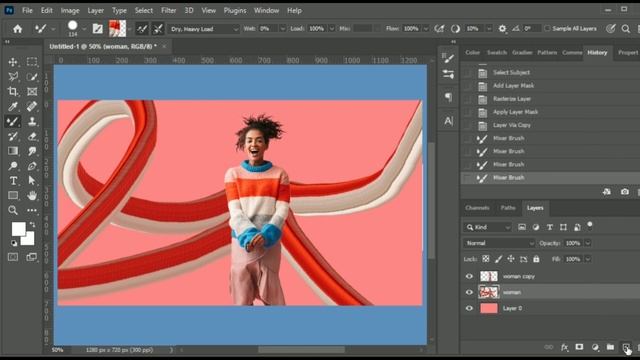Open layer Opacity dropdown arrow
This screenshot has width=640, height=360.
click(588, 243)
